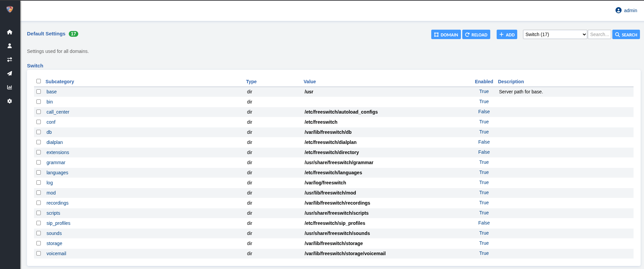Viewport: 644px width, 269px height.
Task: Click the bar chart status icon
Action: (10, 87)
